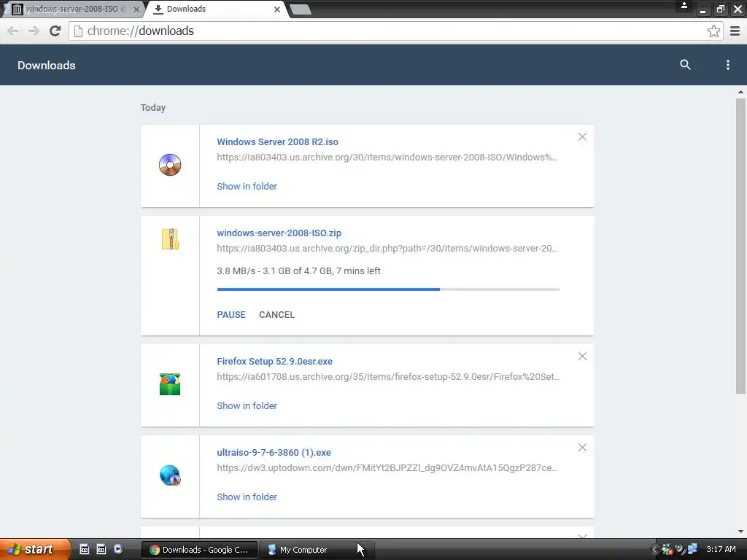Click the Downloads page title
Screen dimensions: 747x560
click(x=46, y=65)
